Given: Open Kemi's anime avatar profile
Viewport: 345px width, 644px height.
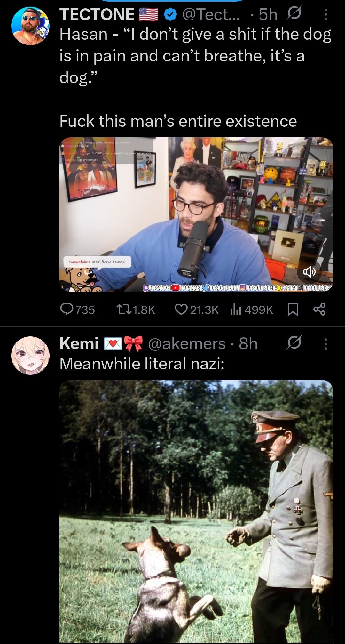Looking at the screenshot, I should click(30, 355).
